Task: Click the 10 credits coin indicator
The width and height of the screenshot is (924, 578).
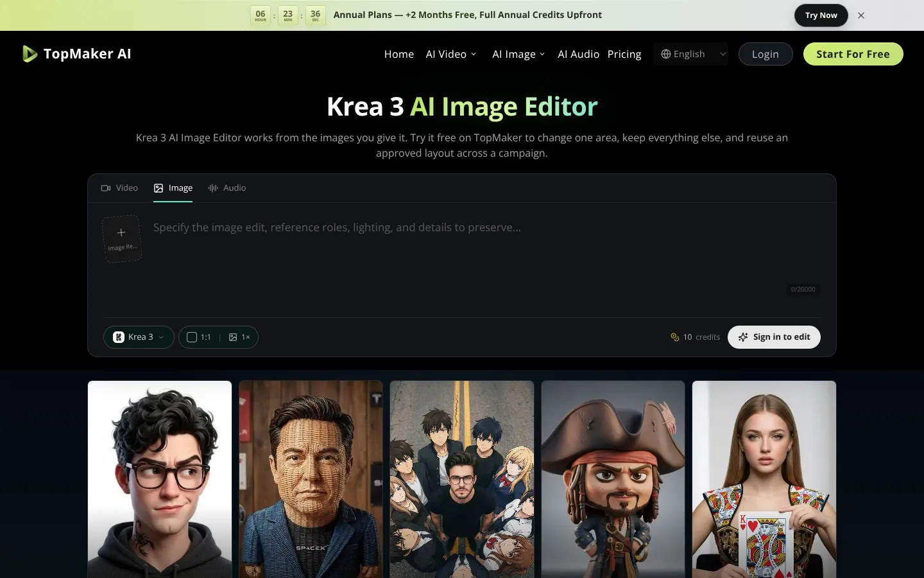Action: (x=695, y=337)
